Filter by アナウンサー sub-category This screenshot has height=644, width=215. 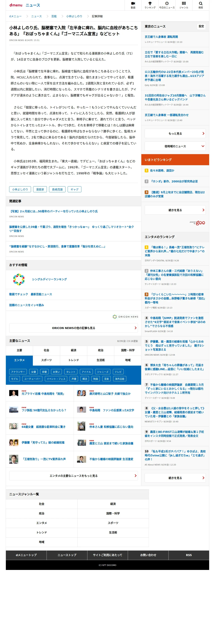[18, 371]
